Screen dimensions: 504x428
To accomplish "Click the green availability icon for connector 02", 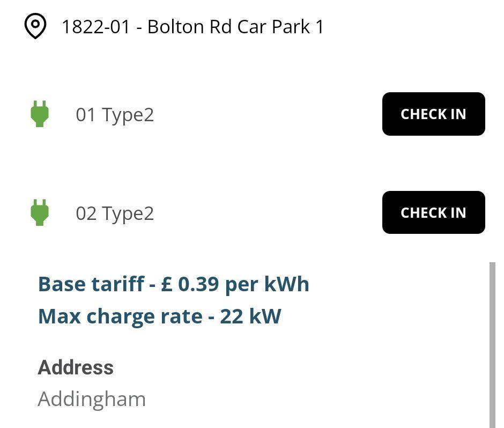I will (40, 212).
